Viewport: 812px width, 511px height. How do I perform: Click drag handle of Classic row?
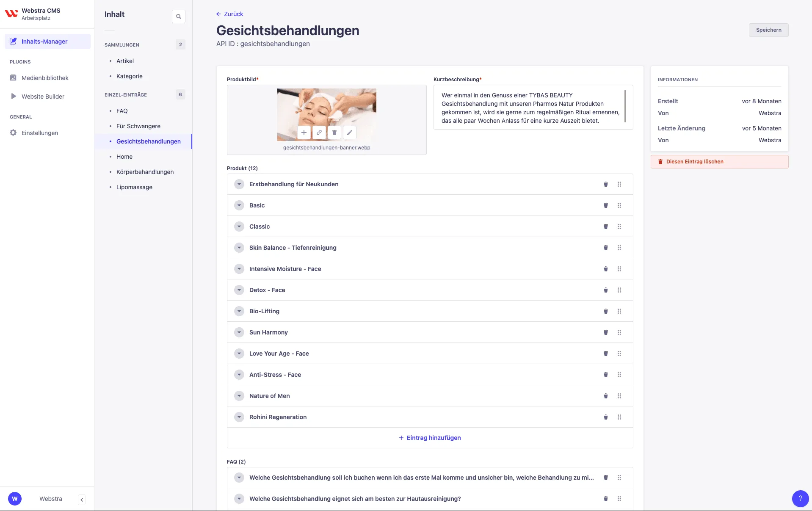click(x=619, y=226)
